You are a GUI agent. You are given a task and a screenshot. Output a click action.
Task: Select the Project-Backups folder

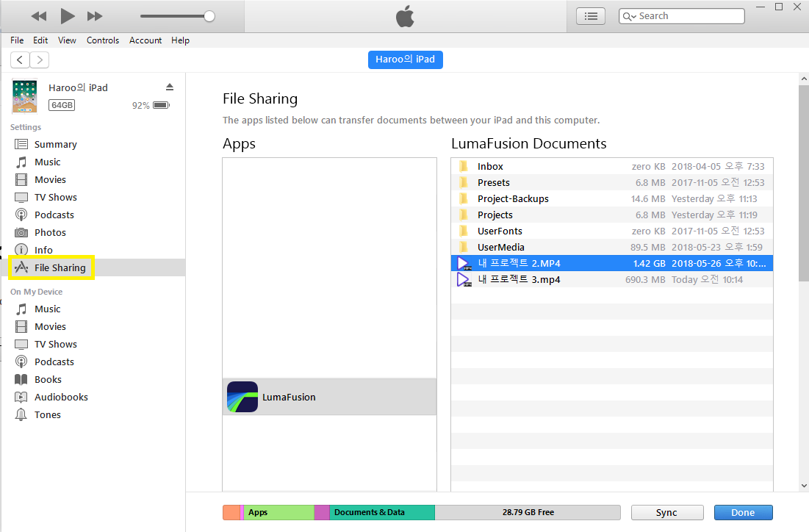612,198
